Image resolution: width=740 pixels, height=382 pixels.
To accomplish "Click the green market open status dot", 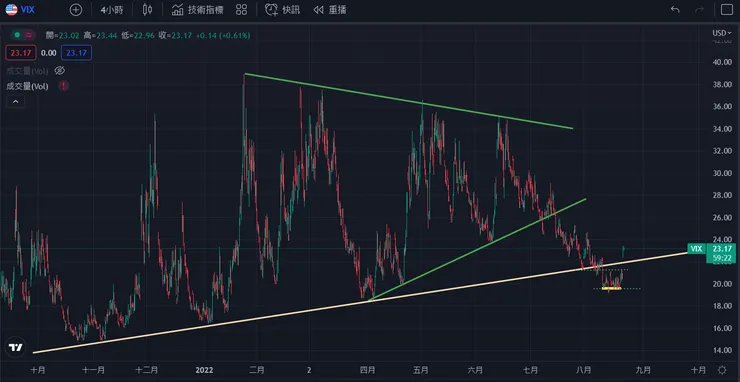I will coord(17,35).
